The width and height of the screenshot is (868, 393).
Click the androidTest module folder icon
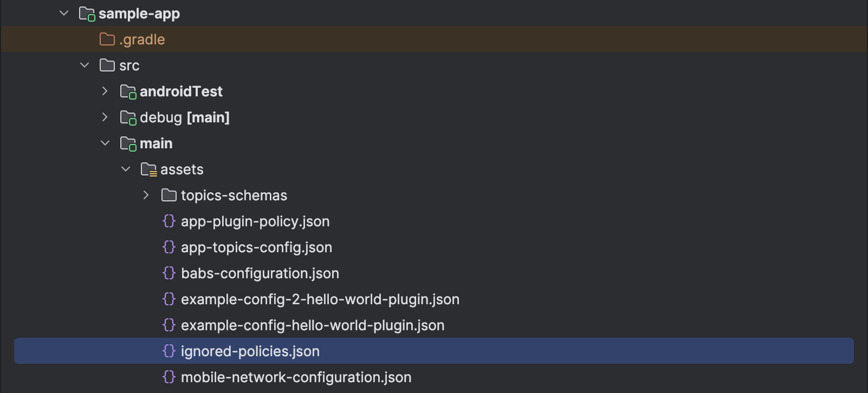pyautogui.click(x=128, y=91)
